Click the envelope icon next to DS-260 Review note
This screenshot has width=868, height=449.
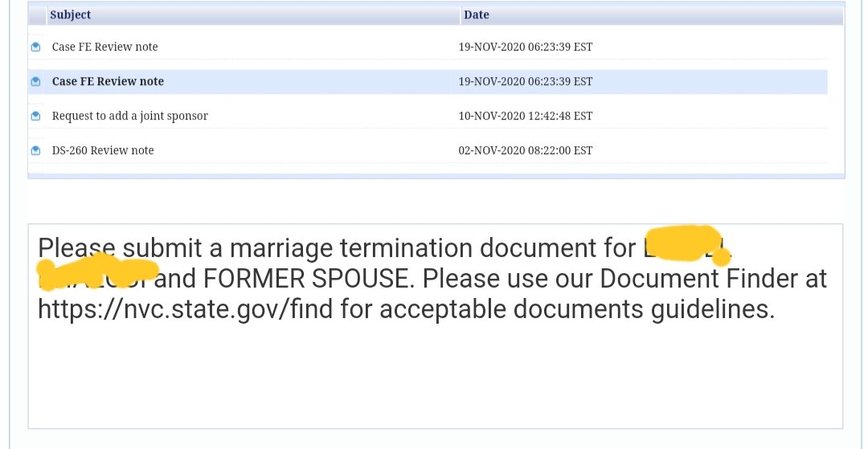(36, 150)
